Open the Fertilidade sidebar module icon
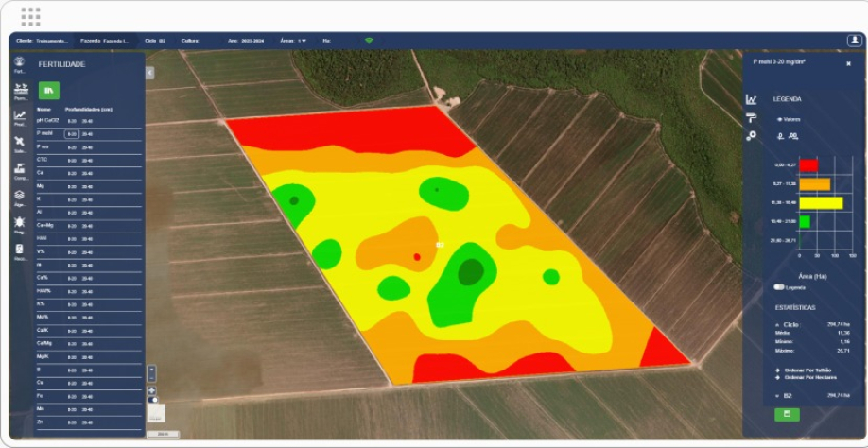This screenshot has width=868, height=448. tap(19, 61)
